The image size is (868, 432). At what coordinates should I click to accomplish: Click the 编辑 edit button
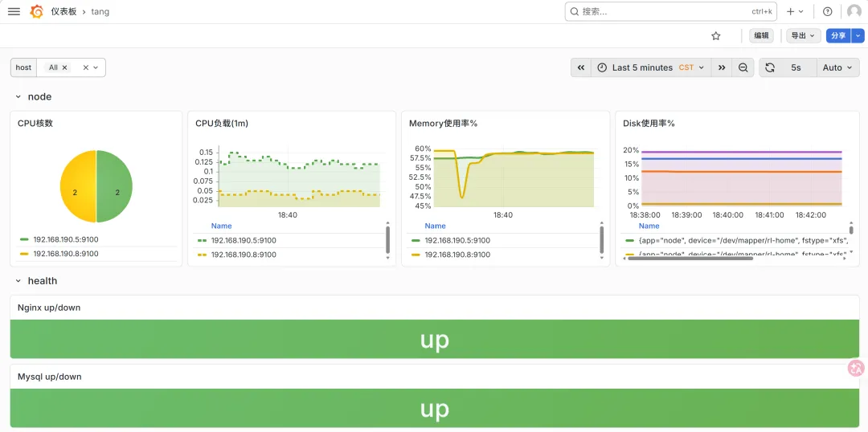pos(761,36)
